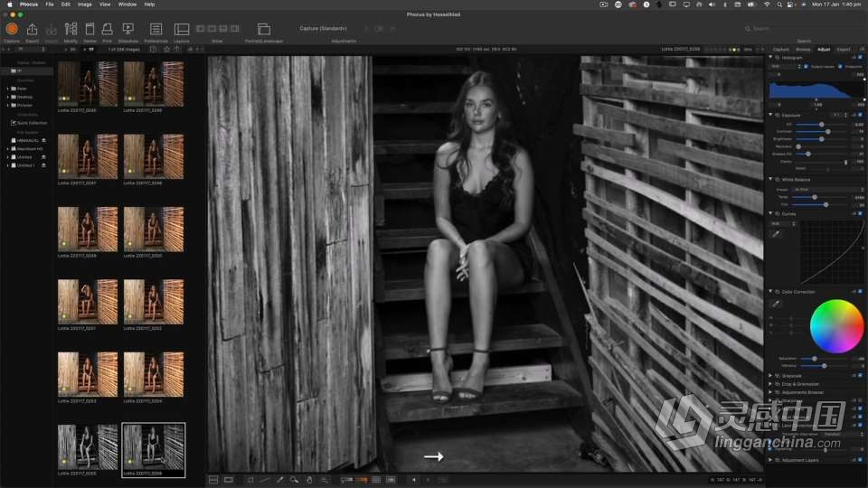
Task: Select the curves eyedropper picker tool
Action: click(x=775, y=234)
